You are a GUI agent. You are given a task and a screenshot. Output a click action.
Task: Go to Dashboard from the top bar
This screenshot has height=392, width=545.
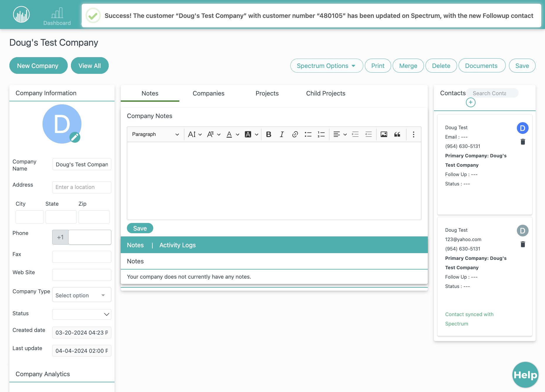click(57, 17)
